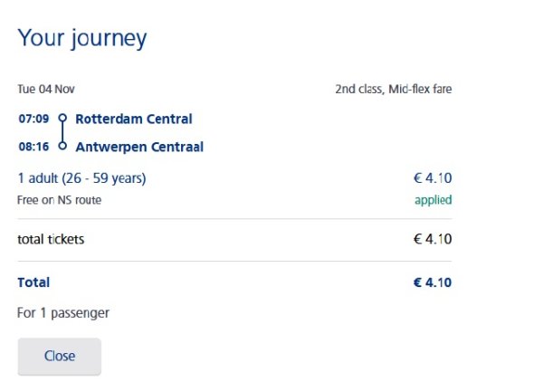Viewport: 543px width, 392px height.
Task: Click the adult fare price € 4.10
Action: point(432,177)
